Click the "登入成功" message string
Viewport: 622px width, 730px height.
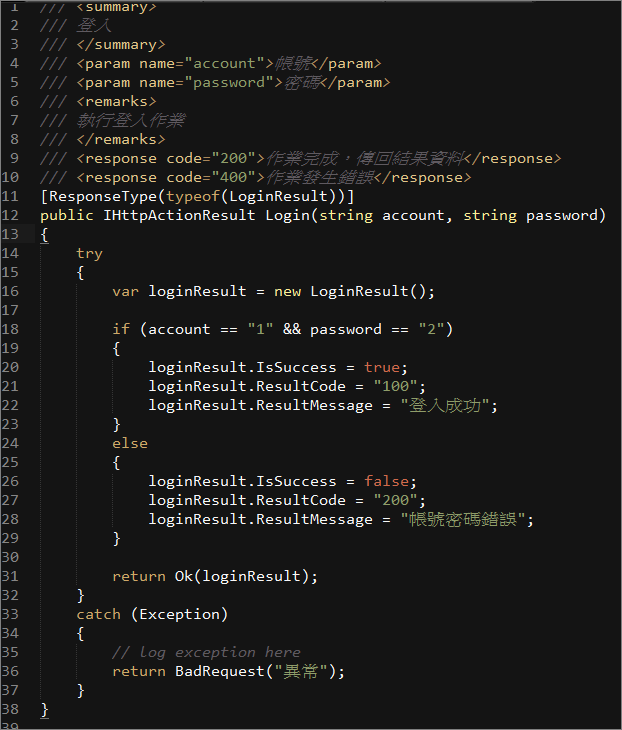pyautogui.click(x=445, y=406)
